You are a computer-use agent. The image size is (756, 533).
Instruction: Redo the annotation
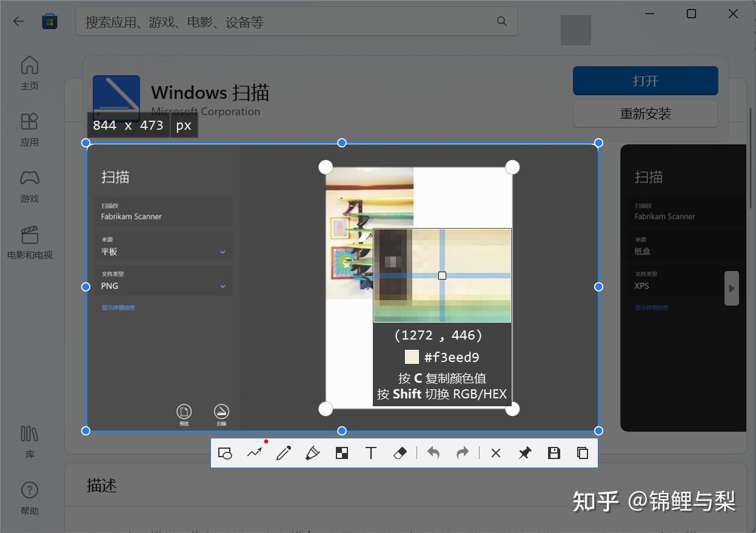tap(463, 453)
